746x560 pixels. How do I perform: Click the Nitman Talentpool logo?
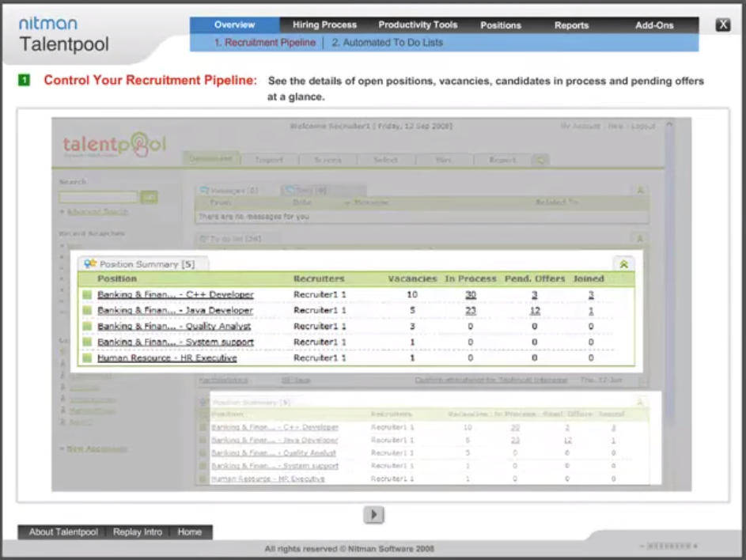coord(64,35)
